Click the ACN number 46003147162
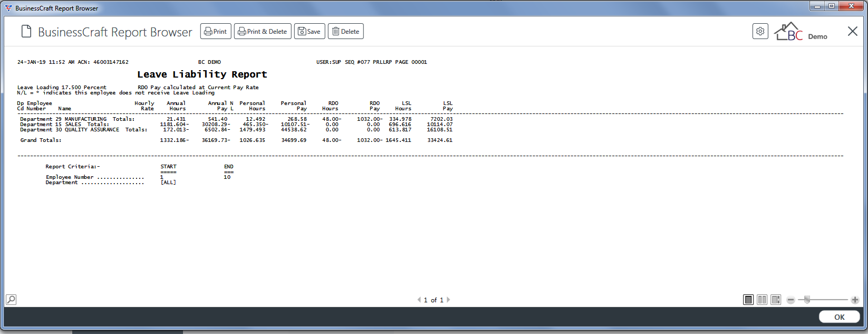This screenshot has height=334, width=868. [111, 62]
